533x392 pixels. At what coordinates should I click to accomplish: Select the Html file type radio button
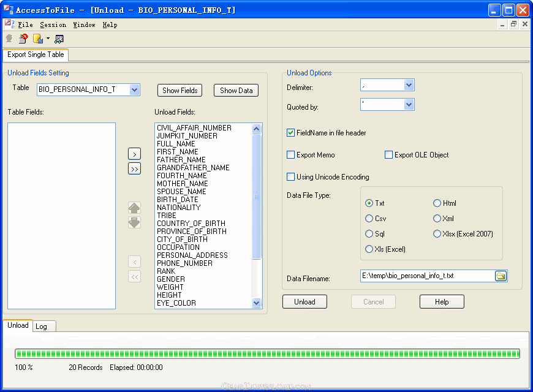(x=437, y=203)
